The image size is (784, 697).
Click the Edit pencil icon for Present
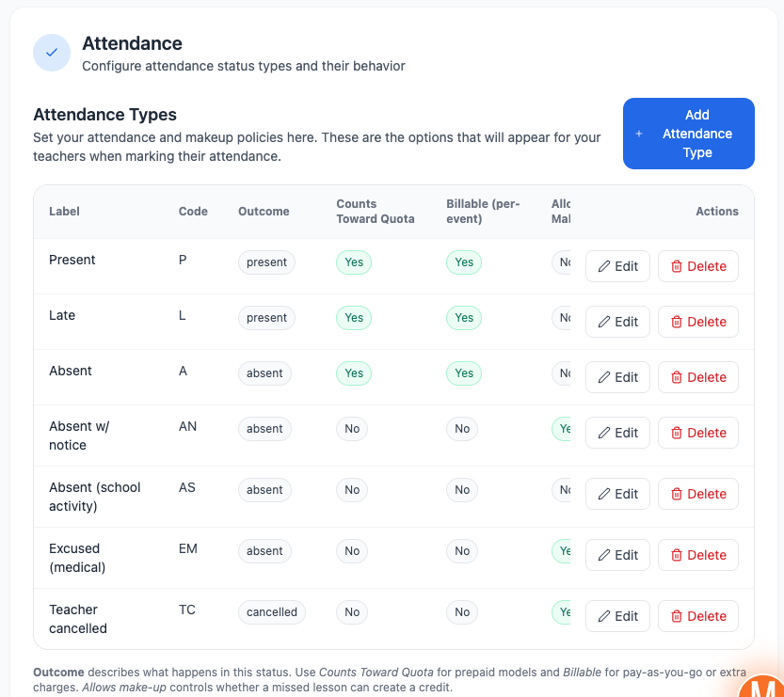606,266
